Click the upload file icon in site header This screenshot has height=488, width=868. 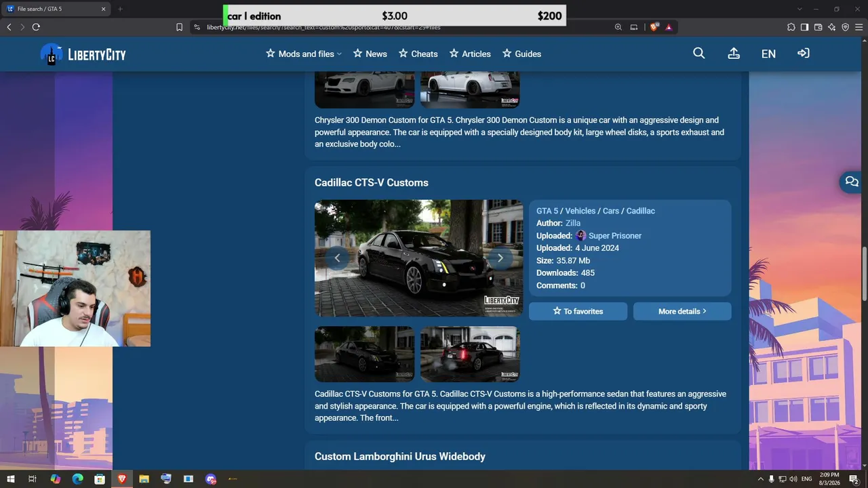click(x=734, y=54)
